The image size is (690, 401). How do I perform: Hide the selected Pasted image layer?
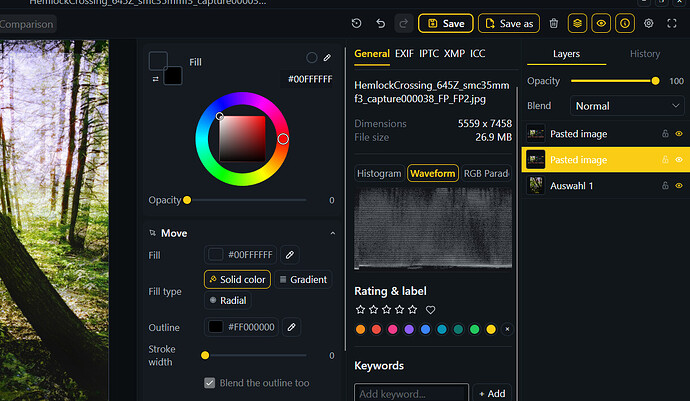[x=679, y=159]
